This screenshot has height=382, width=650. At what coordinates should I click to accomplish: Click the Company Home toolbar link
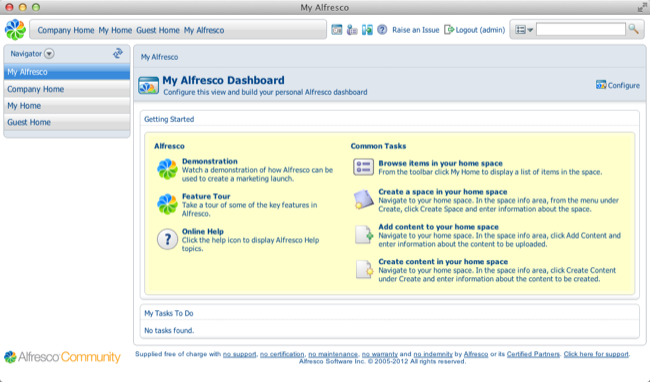[66, 30]
